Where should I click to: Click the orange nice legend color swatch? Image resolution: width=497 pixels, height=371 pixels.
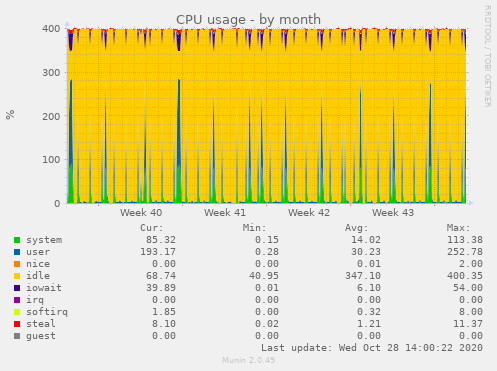tap(17, 264)
